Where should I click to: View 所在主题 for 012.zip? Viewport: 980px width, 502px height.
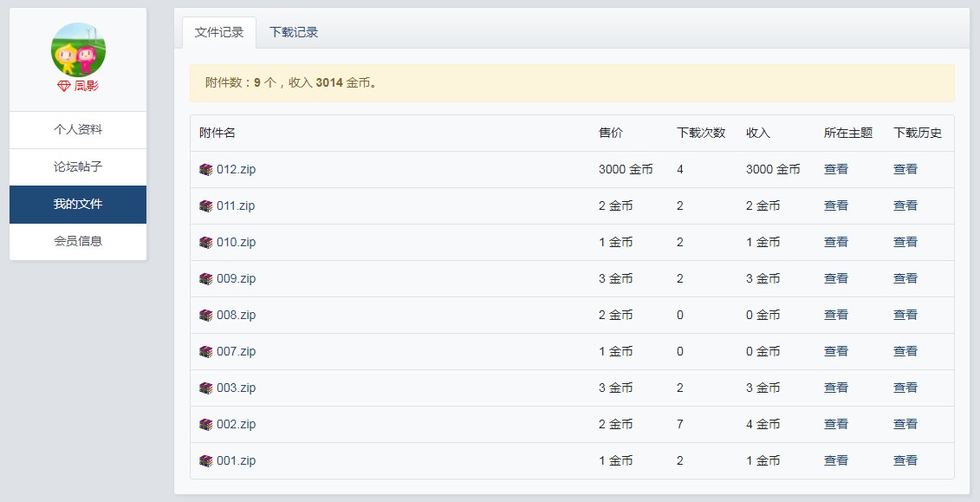[836, 170]
